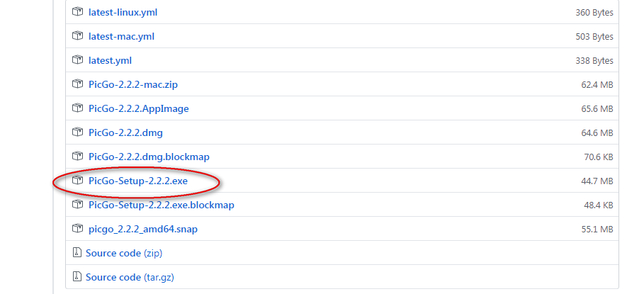Open PicGo-Setup-2.2.2.exe.blockmap link
Screen dimensions: 644x294
click(161, 205)
